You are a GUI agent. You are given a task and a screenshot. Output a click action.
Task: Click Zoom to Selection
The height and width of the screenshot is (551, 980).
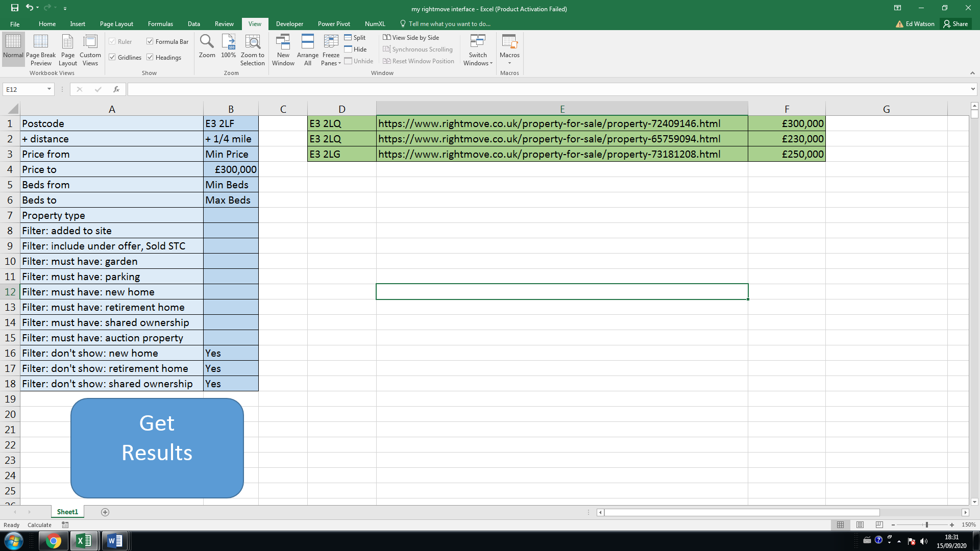(x=253, y=49)
